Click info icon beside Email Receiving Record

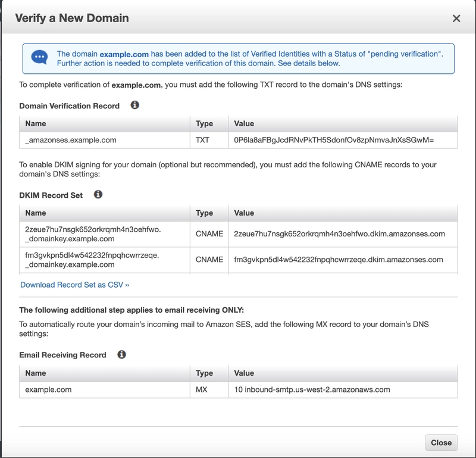tap(122, 354)
